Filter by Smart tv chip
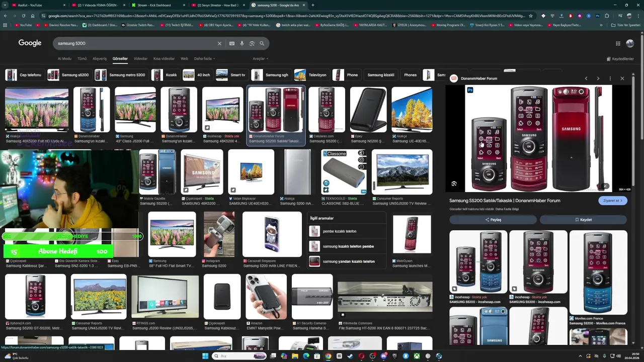Viewport: 644px width, 362px height. [231, 75]
